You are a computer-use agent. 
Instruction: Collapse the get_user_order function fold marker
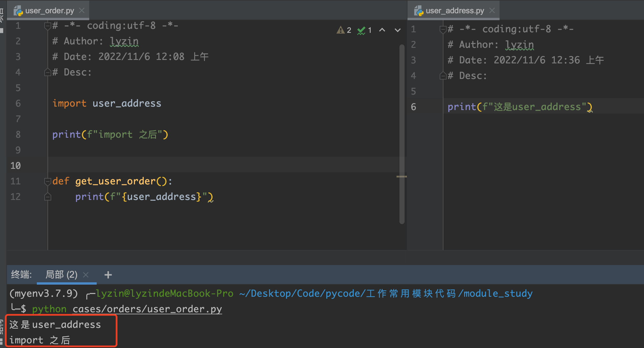pyautogui.click(x=47, y=181)
